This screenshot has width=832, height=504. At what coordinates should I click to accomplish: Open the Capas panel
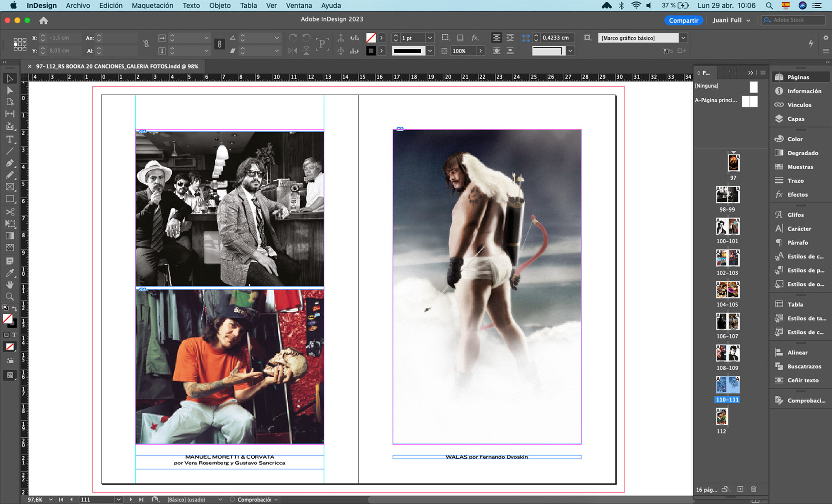[796, 119]
